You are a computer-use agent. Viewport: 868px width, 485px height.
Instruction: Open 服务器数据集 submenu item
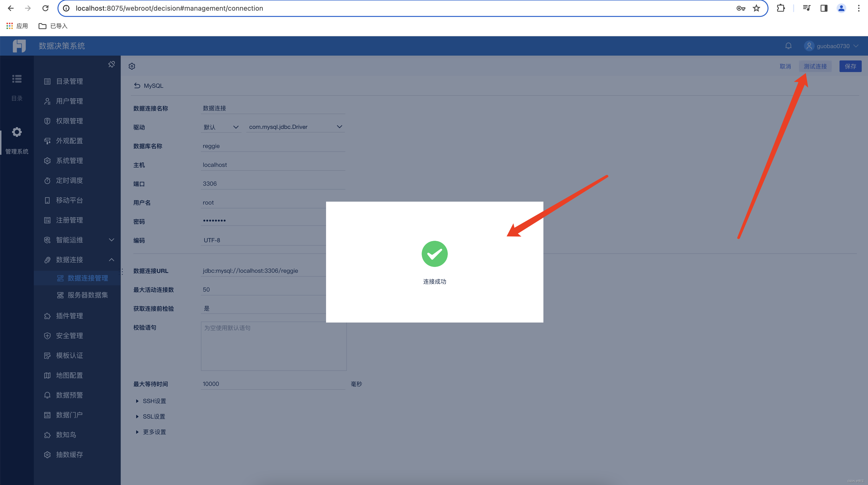[x=88, y=295]
